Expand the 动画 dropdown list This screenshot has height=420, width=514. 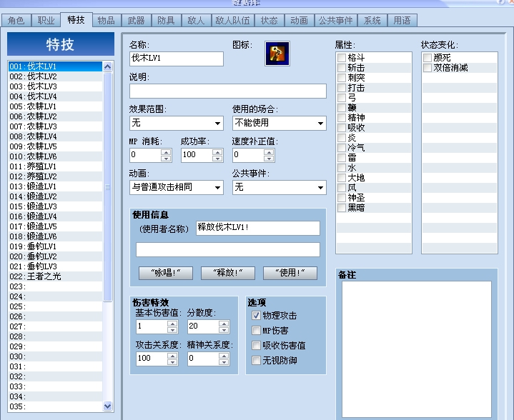coord(177,187)
